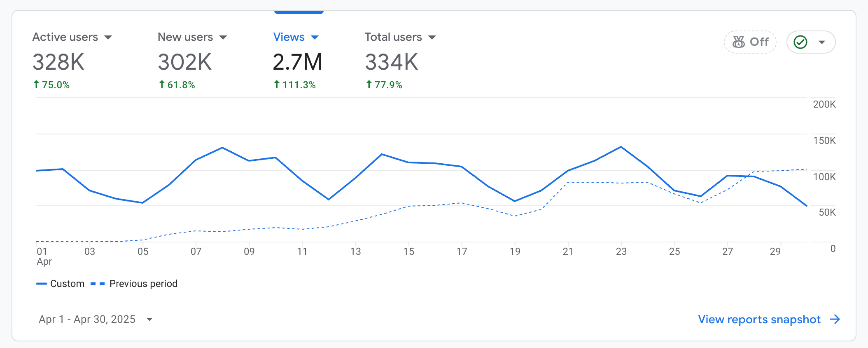Open the Active users metric dropdown arrow
This screenshot has height=348, width=868.
point(108,38)
